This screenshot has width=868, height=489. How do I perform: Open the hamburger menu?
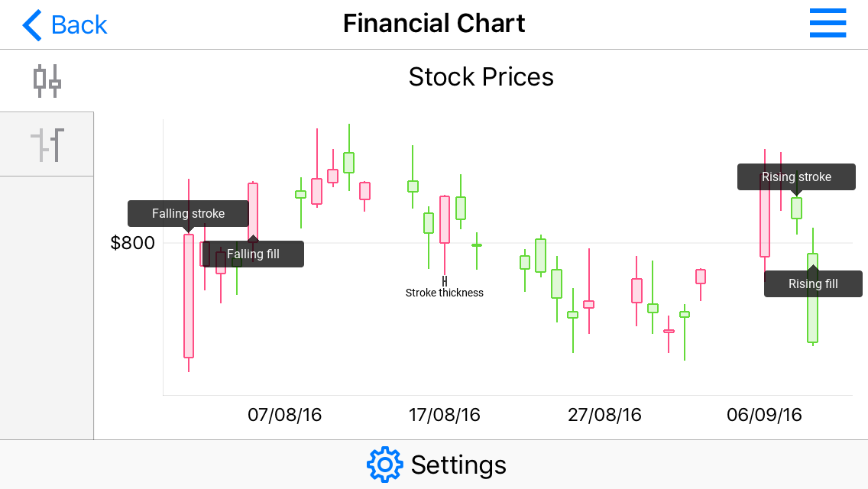pyautogui.click(x=828, y=24)
